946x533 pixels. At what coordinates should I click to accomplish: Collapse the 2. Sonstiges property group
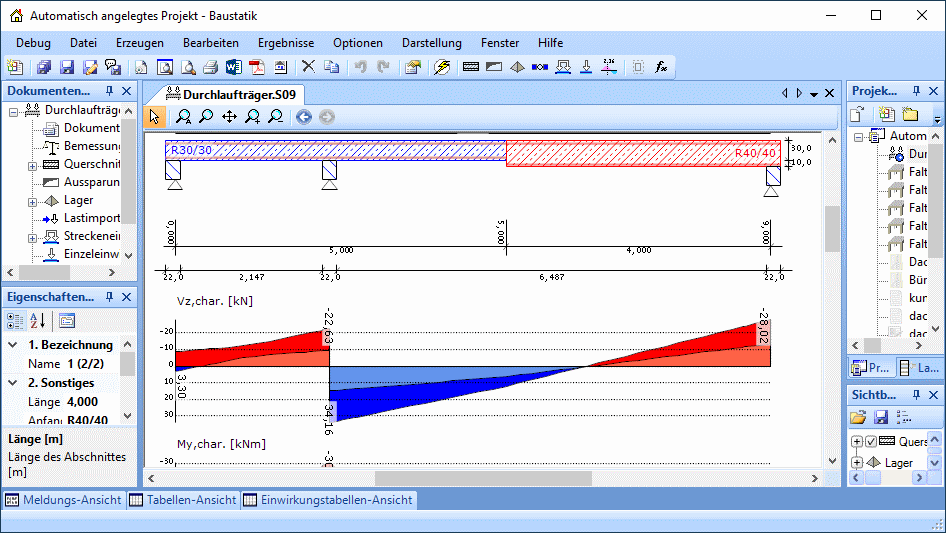pos(13,383)
